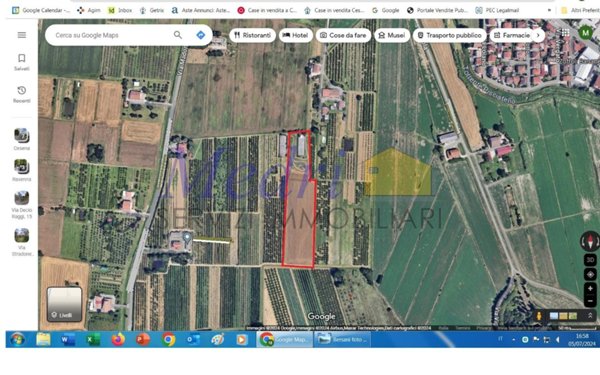The image size is (600, 375).
Task: Open the Inbox bookmark
Action: pos(120,10)
